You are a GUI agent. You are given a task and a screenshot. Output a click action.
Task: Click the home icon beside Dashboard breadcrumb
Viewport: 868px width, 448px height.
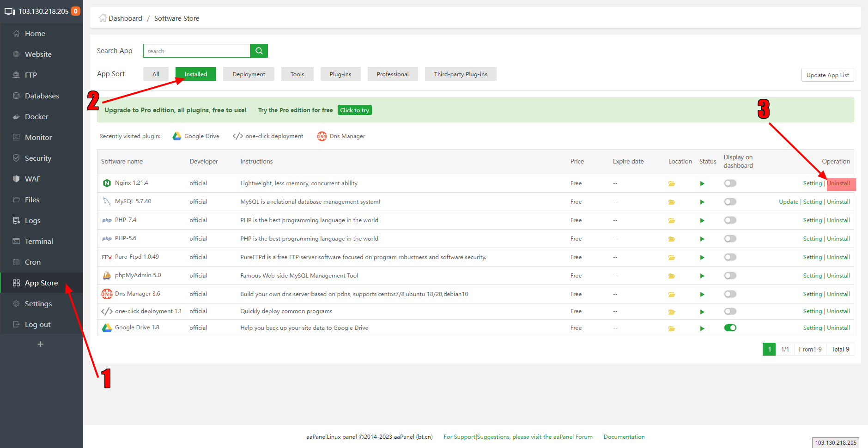coord(103,18)
